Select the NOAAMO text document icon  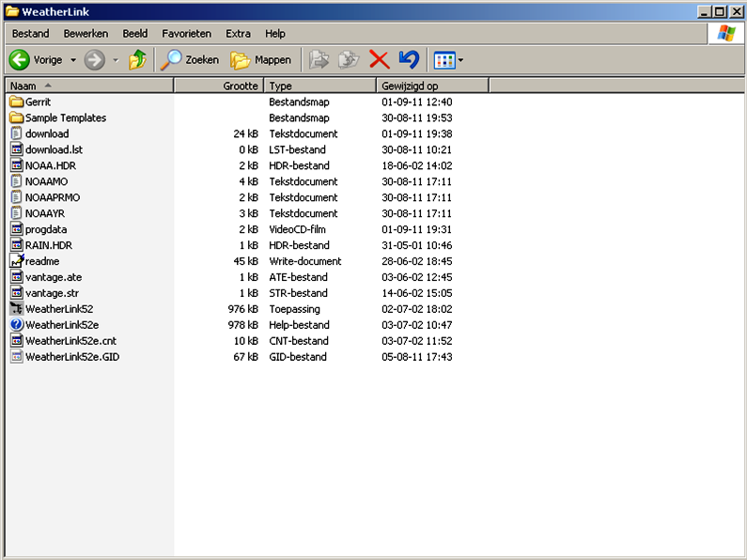click(16, 181)
